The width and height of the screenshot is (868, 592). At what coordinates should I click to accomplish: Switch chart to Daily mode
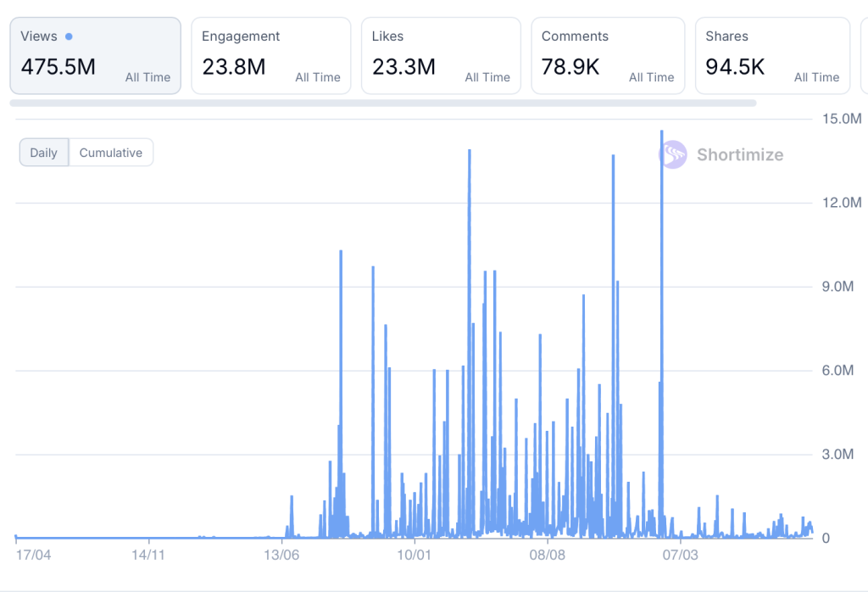(x=44, y=153)
